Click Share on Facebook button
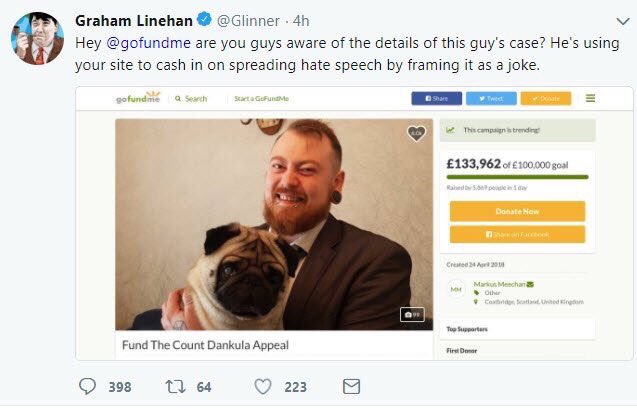Image resolution: width=637 pixels, height=408 pixels. point(517,234)
